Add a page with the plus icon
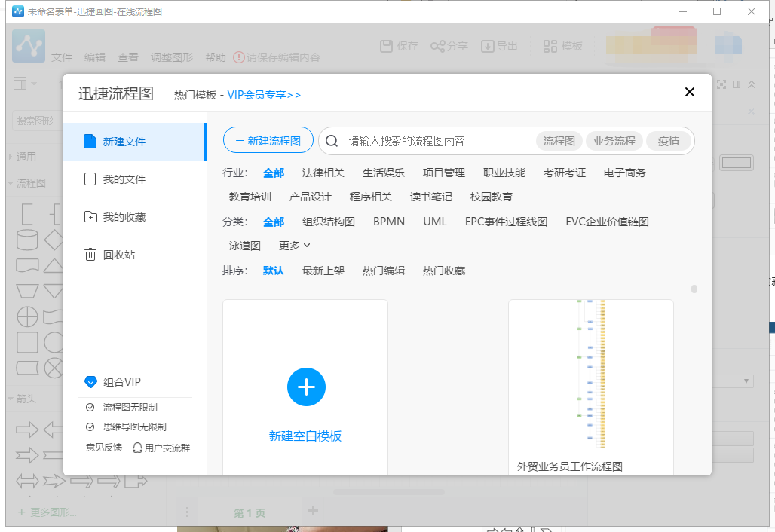Screen dimensions: 775x532 (313, 511)
